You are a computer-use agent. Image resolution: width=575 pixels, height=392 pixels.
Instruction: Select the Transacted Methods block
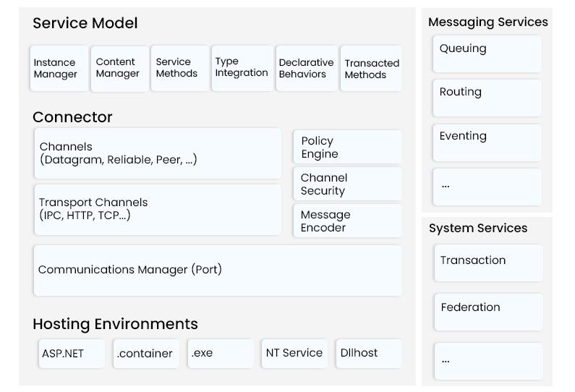pyautogui.click(x=370, y=69)
